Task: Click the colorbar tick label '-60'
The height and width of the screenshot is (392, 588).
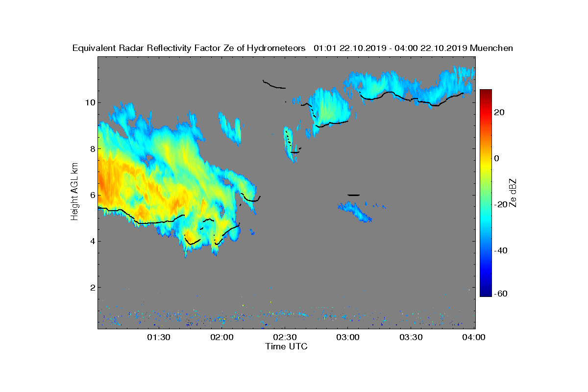Action: point(501,294)
